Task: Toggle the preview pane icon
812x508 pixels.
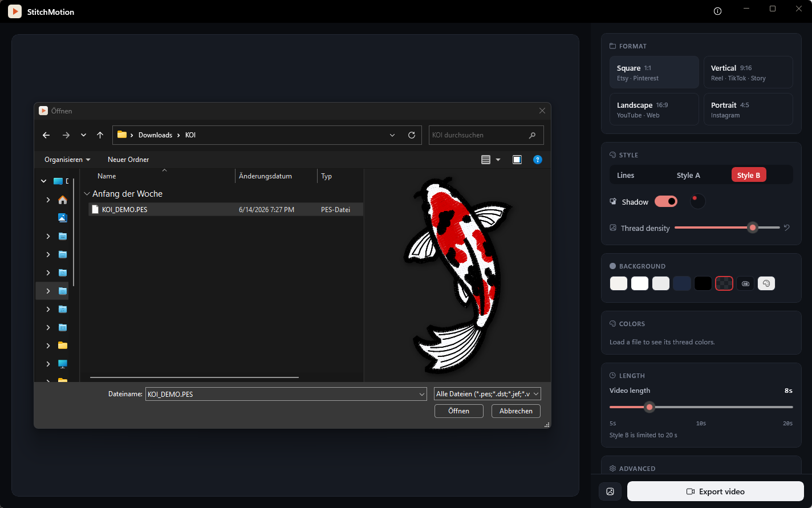Action: 517,160
